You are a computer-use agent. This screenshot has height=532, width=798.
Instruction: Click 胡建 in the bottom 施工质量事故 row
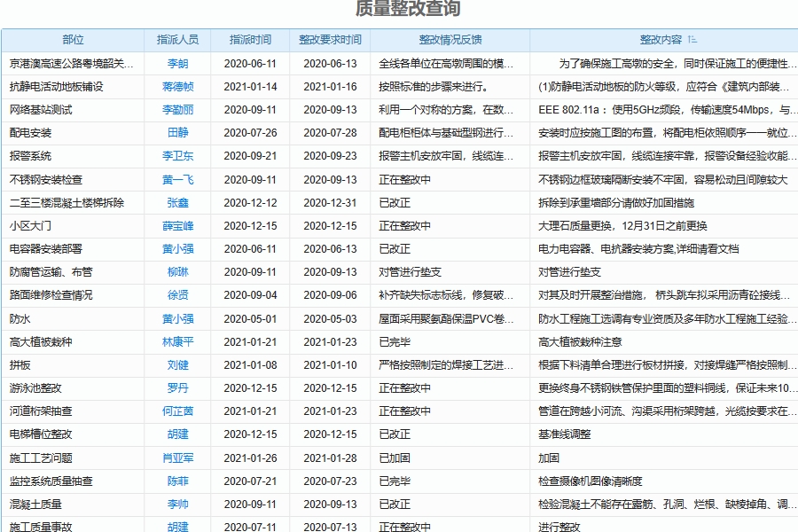176,526
